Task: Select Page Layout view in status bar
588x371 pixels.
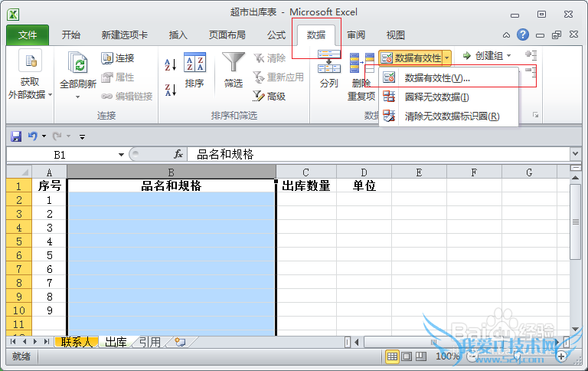Action: (x=407, y=356)
